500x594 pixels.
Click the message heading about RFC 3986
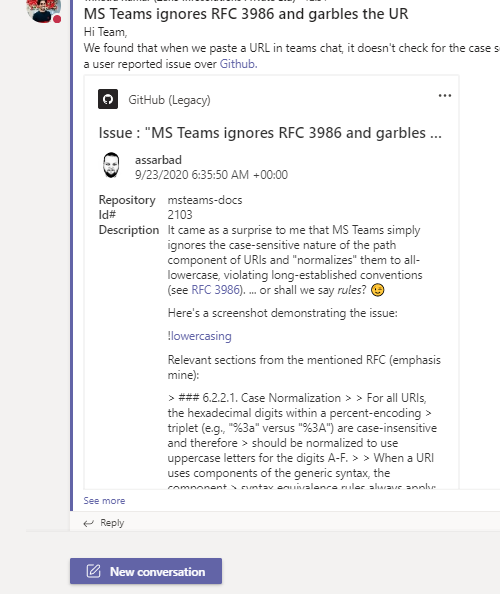pyautogui.click(x=246, y=14)
